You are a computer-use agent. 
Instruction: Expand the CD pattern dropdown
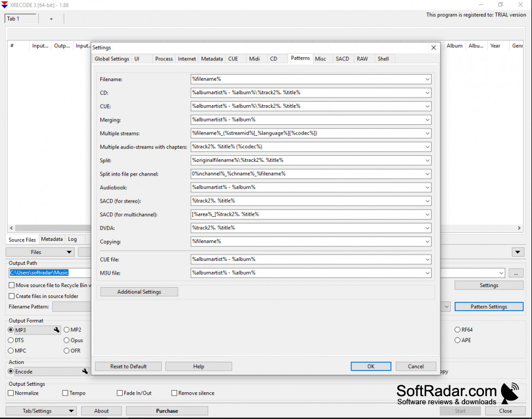[427, 93]
